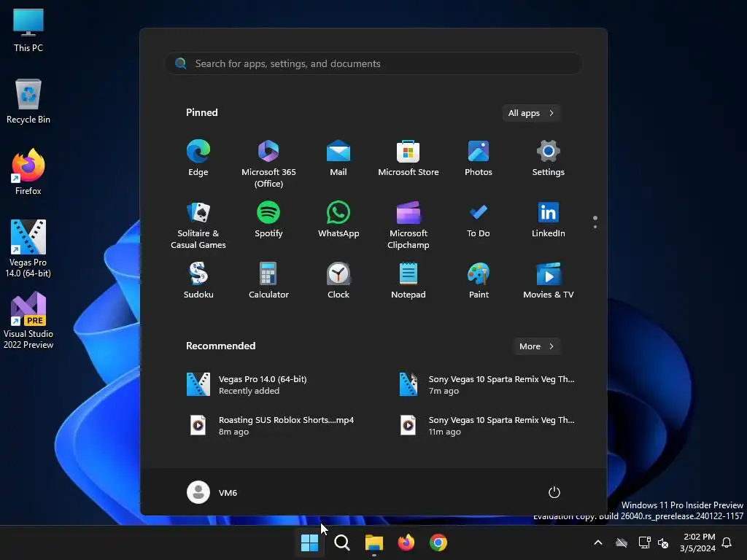This screenshot has width=747, height=560.
Task: Click the Start menu search field
Action: [x=373, y=63]
